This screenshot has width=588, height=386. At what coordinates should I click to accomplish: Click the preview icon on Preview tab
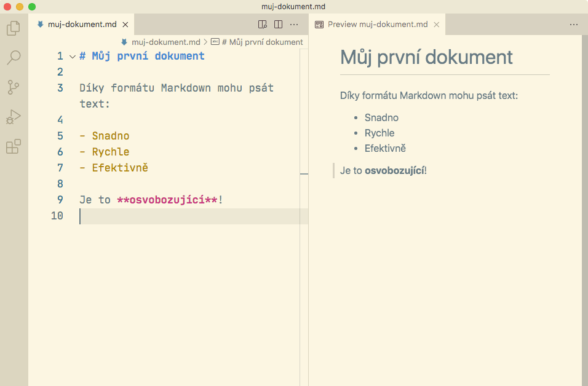point(319,25)
